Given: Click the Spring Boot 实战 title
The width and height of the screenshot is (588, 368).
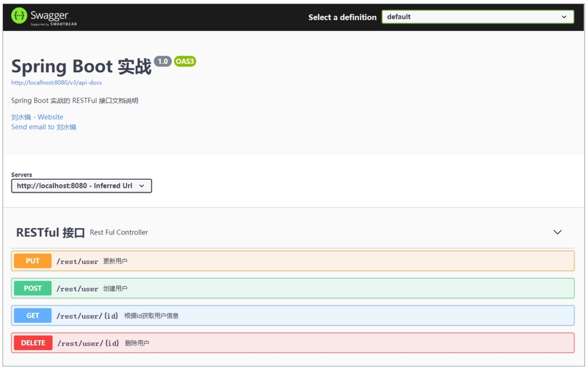Looking at the screenshot, I should click(81, 67).
